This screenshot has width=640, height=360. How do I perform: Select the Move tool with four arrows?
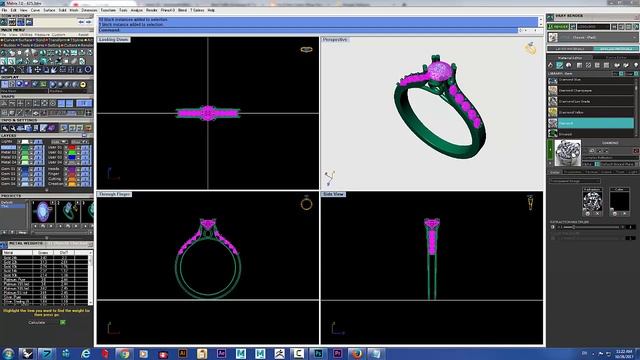38,70
